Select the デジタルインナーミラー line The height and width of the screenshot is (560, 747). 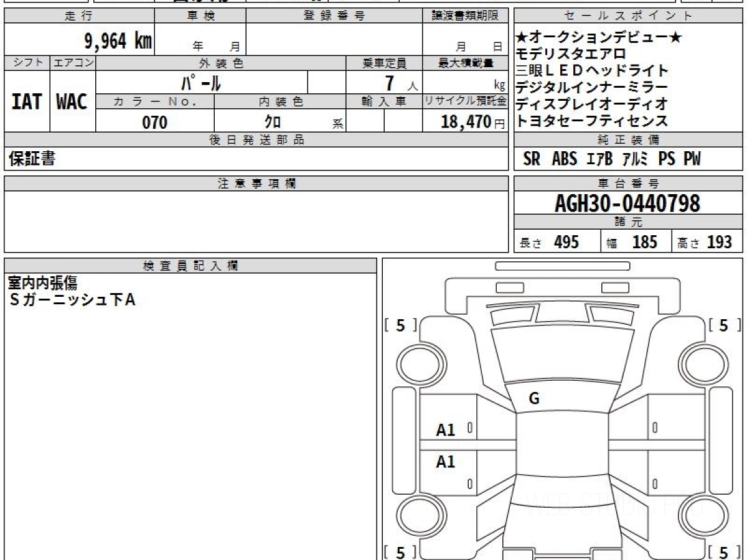(x=592, y=88)
